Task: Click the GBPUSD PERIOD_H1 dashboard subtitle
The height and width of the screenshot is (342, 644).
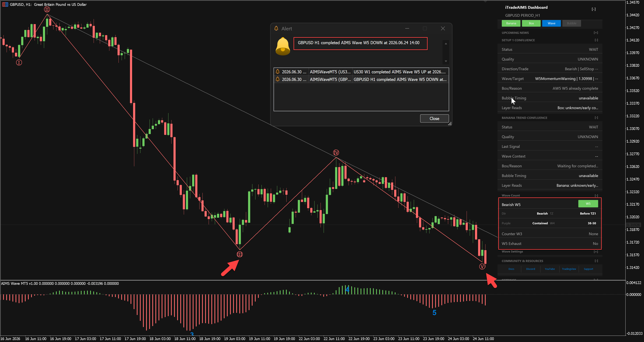Action: (523, 16)
